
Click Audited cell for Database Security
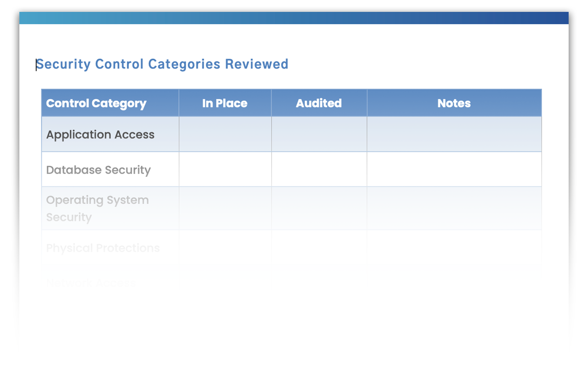319,170
